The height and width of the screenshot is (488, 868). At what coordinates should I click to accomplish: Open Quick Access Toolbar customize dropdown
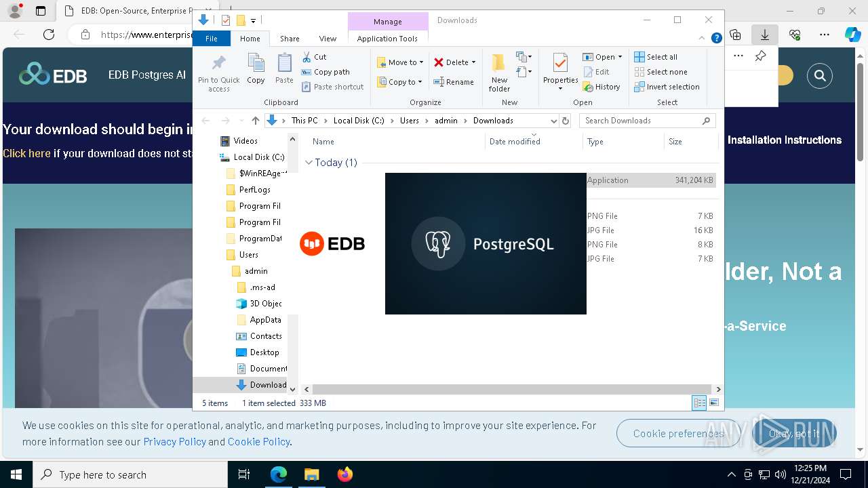pyautogui.click(x=254, y=21)
